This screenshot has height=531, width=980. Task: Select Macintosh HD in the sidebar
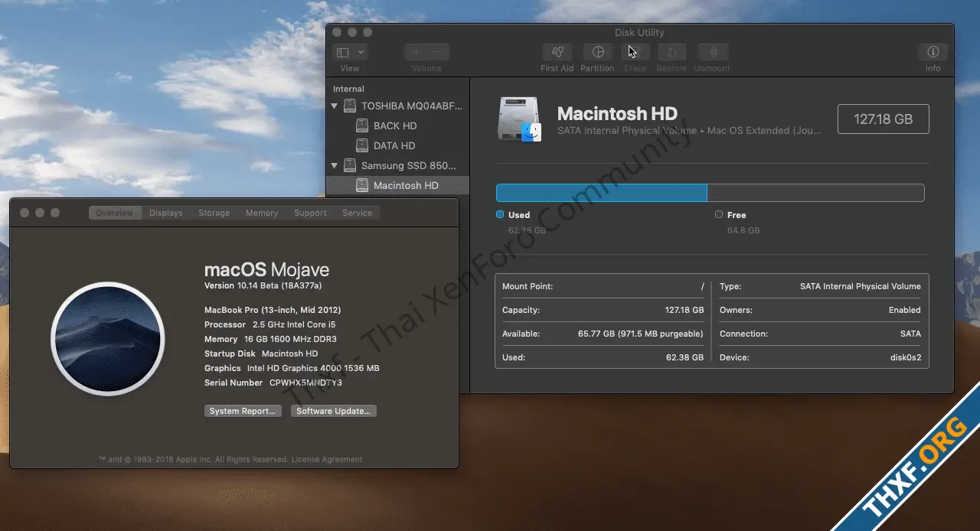point(397,185)
